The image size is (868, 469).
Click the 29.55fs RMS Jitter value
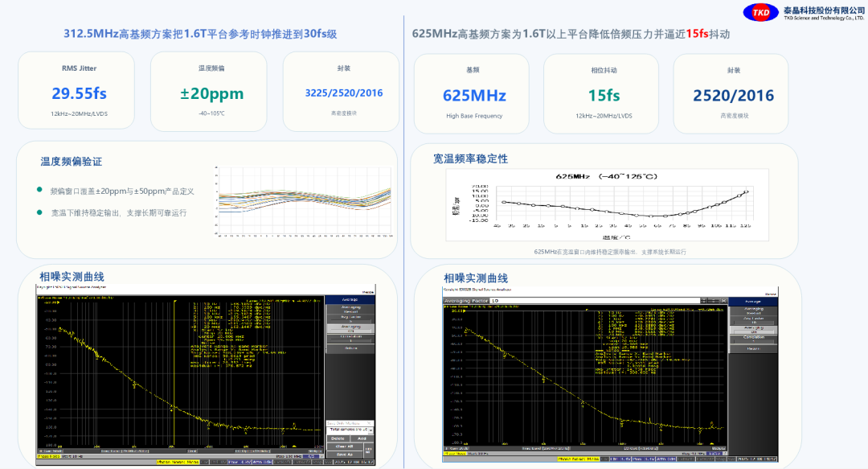79,93
